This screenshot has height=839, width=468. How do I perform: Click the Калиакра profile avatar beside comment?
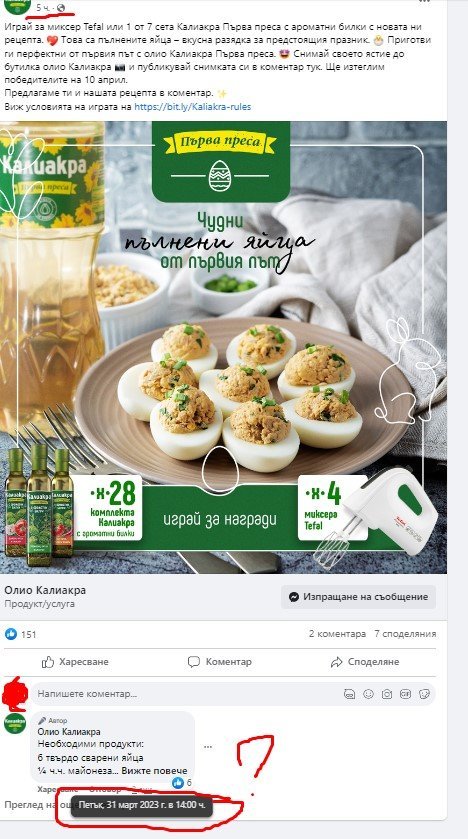click(x=15, y=723)
